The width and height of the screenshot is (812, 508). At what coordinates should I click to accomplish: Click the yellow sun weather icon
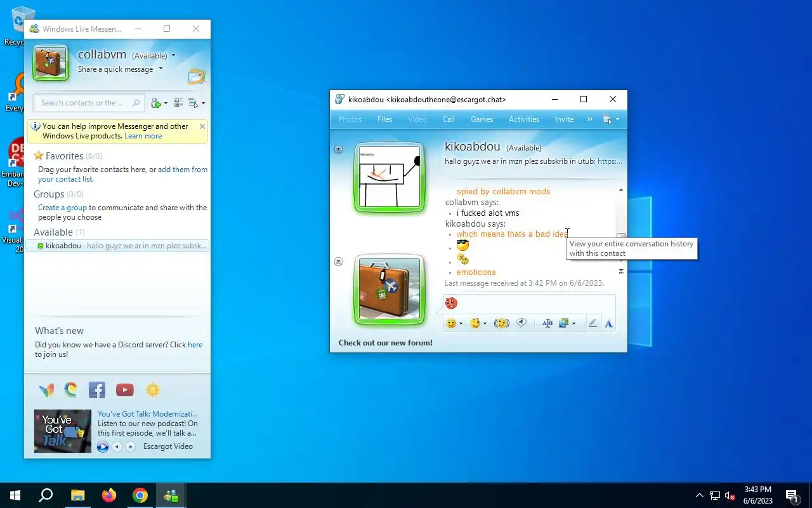coord(153,390)
